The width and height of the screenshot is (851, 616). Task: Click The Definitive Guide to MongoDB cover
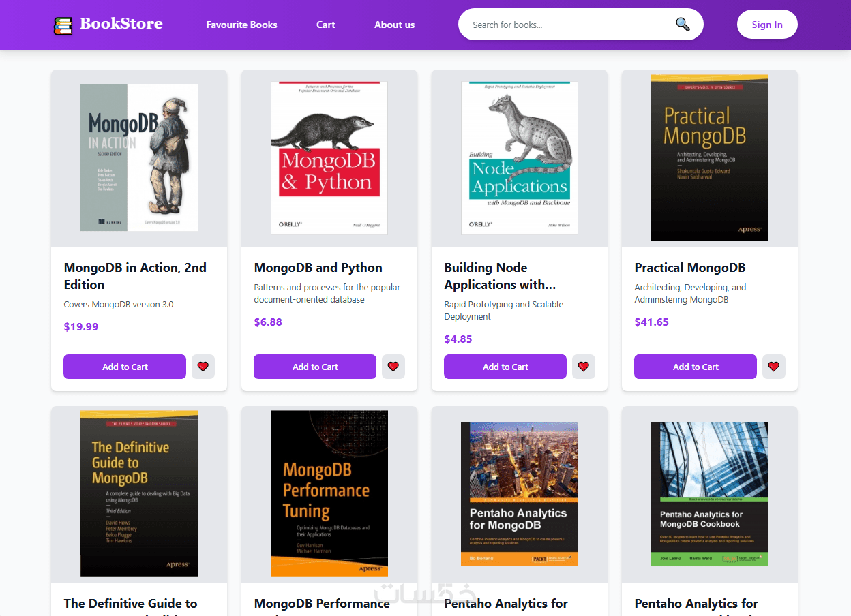139,493
